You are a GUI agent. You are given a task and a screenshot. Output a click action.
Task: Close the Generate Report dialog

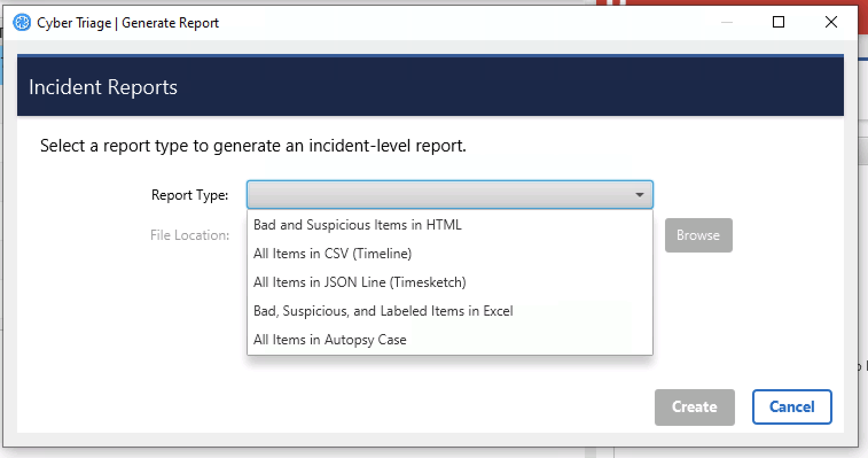pyautogui.click(x=831, y=22)
